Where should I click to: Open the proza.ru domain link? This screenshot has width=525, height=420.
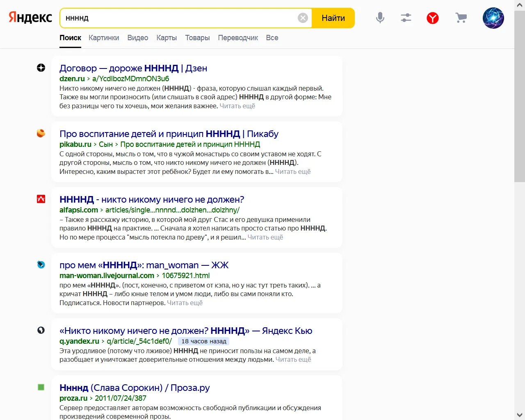coord(73,398)
